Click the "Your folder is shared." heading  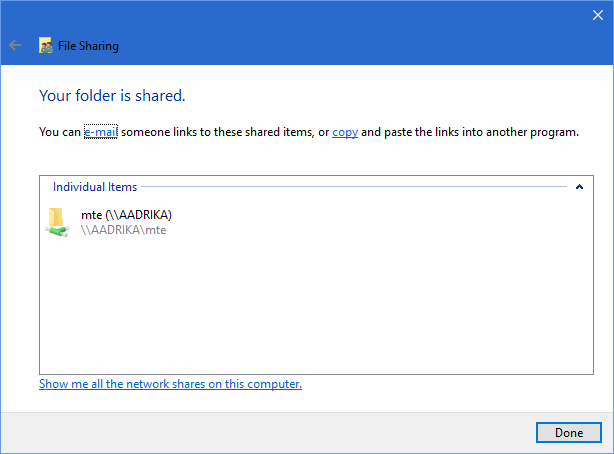click(x=112, y=96)
